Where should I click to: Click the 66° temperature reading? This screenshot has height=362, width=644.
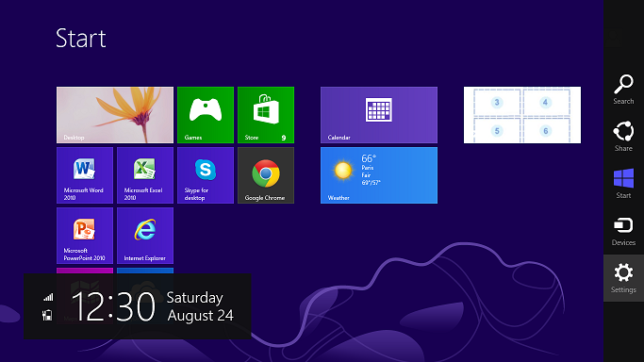[369, 158]
